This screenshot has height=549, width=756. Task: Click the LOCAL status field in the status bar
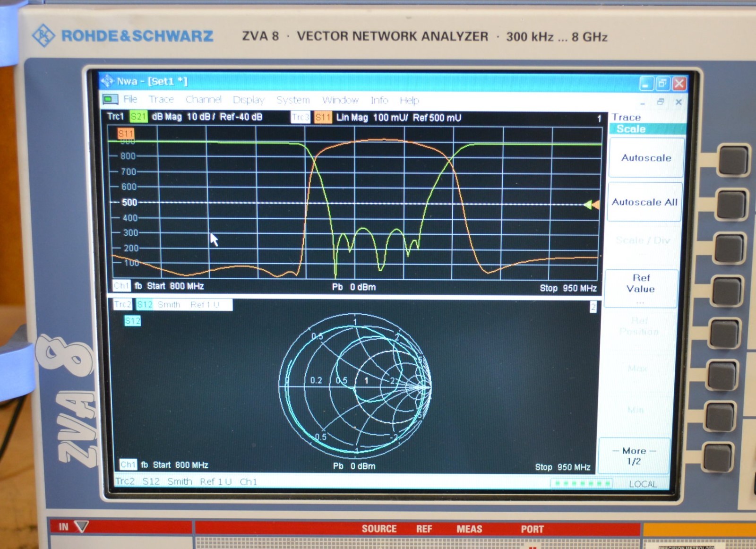[x=643, y=484]
